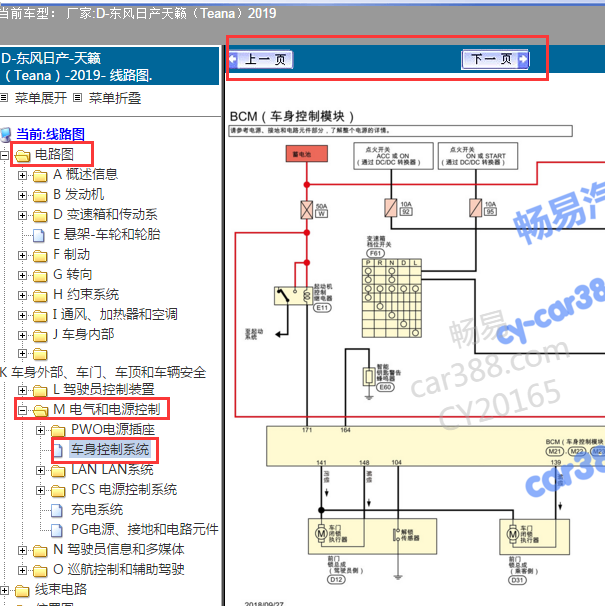Expand the PCS 电源控制系统 node
The image size is (605, 606).
(41, 490)
